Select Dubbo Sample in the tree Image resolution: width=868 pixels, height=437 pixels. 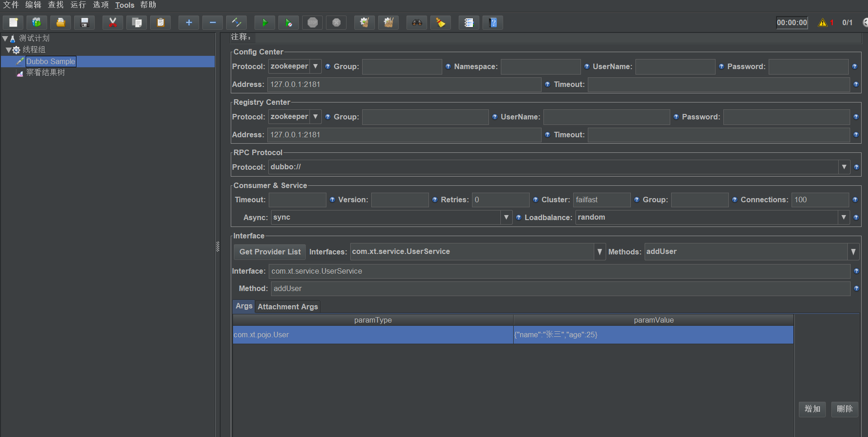[x=50, y=61]
